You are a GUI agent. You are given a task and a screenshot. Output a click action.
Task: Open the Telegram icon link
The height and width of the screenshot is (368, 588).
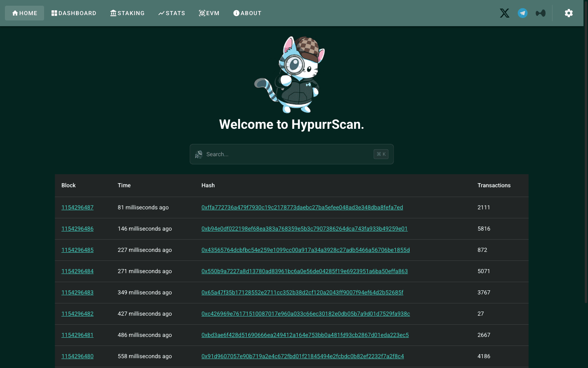point(523,13)
